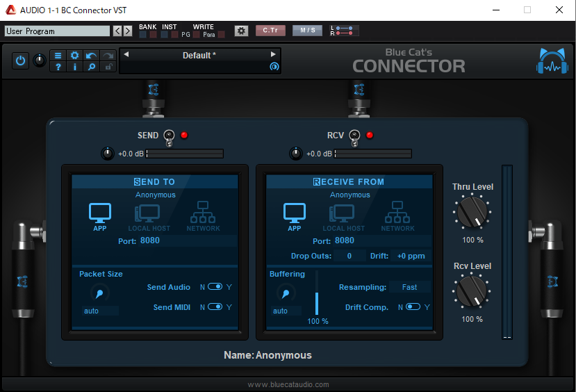Toggle the Send MIDI switch
The height and width of the screenshot is (392, 576).
click(215, 307)
